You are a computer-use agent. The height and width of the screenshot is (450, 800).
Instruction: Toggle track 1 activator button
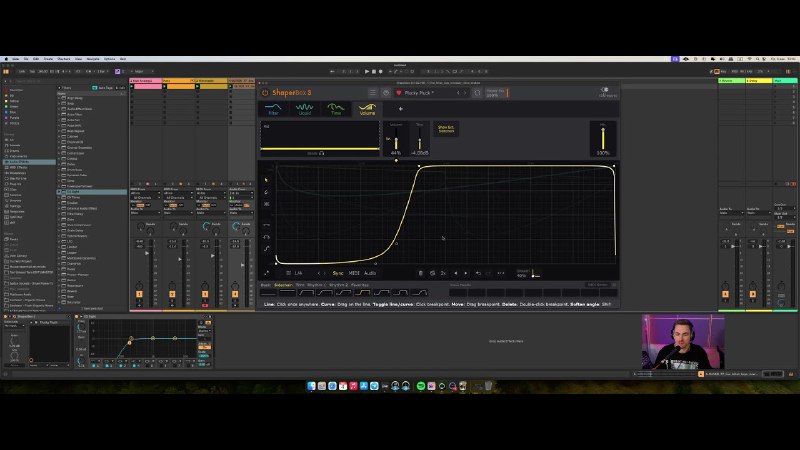pos(139,294)
